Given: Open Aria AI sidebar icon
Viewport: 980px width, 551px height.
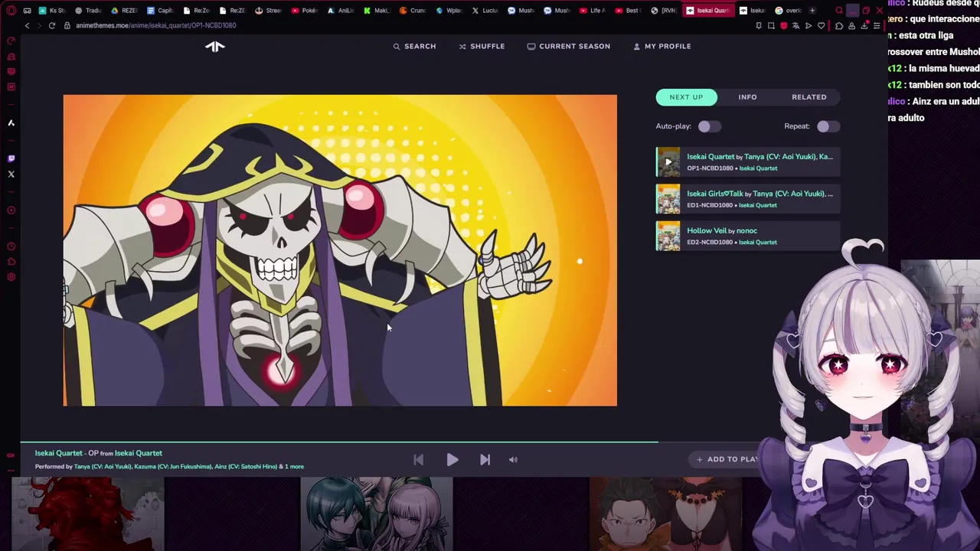Looking at the screenshot, I should coord(11,122).
